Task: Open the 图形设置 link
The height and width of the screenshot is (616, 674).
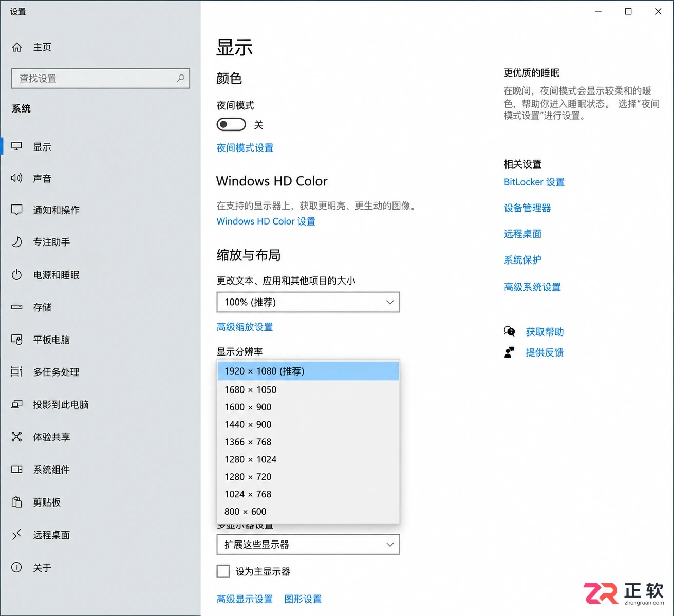Action: (x=303, y=599)
